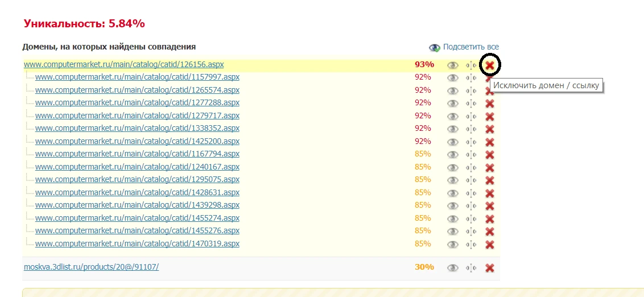Image resolution: width=644 pixels, height=297 pixels.
Task: Open the catid/1455276.aspx sub-link
Action: coord(137,230)
